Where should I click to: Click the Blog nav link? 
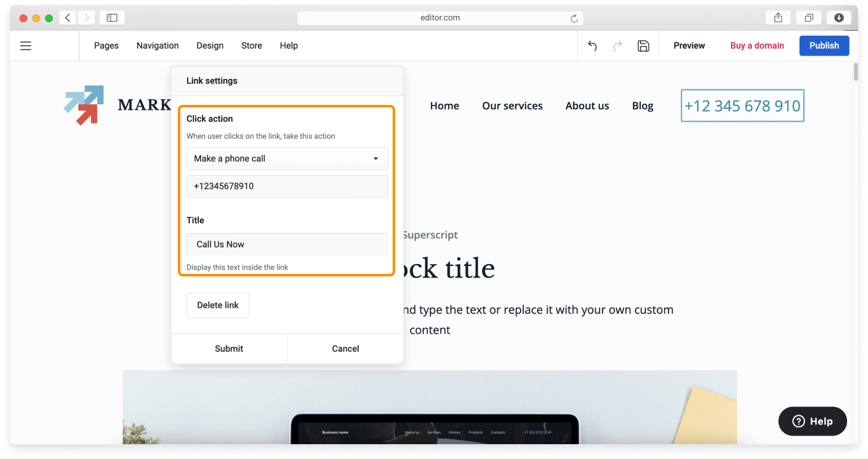(643, 105)
